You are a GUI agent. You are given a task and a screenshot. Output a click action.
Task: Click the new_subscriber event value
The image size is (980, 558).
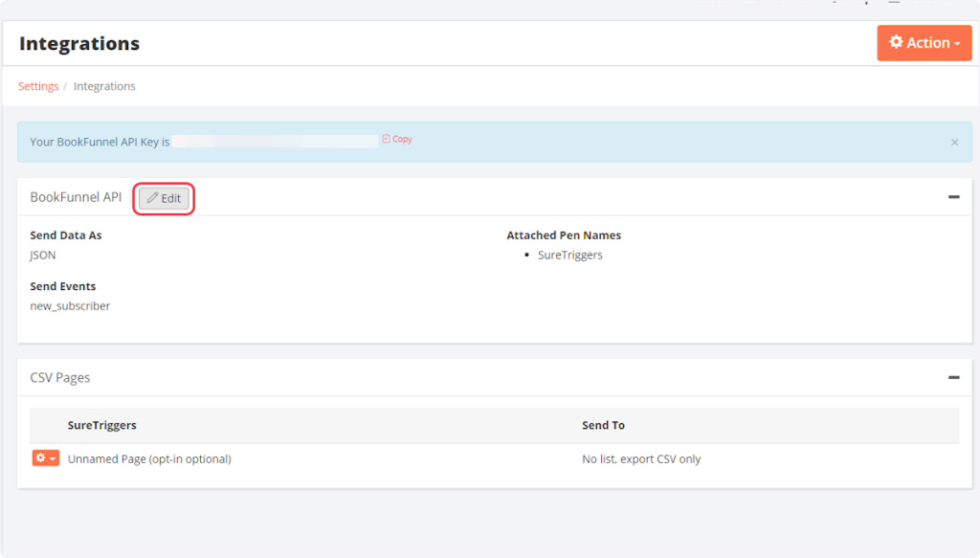tap(70, 306)
